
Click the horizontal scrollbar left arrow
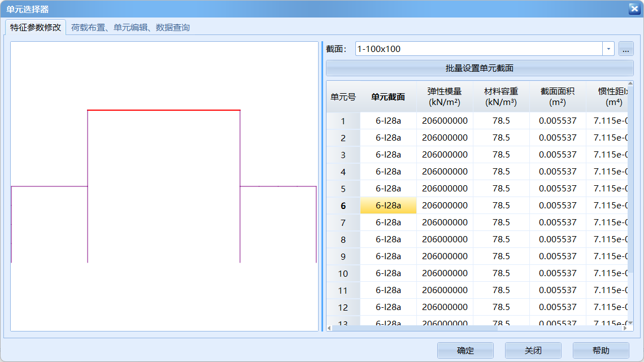(329, 328)
